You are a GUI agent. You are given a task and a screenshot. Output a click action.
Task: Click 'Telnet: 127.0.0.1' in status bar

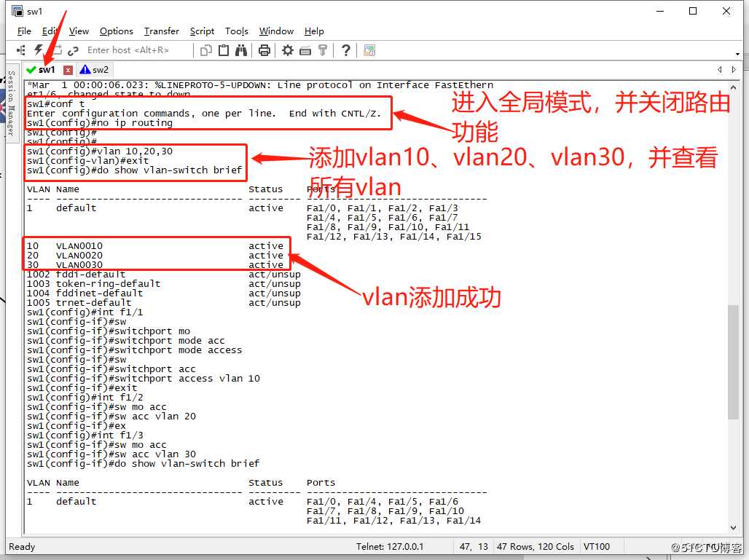point(389,547)
